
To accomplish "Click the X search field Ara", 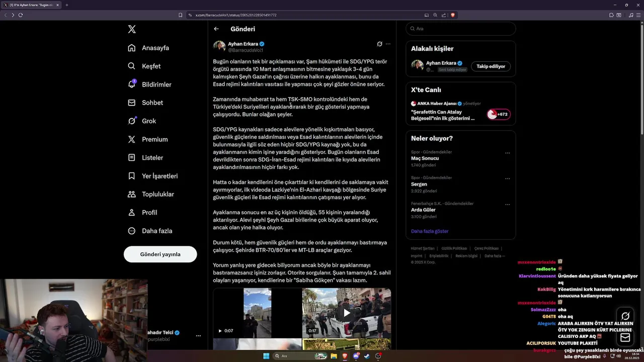I will 460,29.
